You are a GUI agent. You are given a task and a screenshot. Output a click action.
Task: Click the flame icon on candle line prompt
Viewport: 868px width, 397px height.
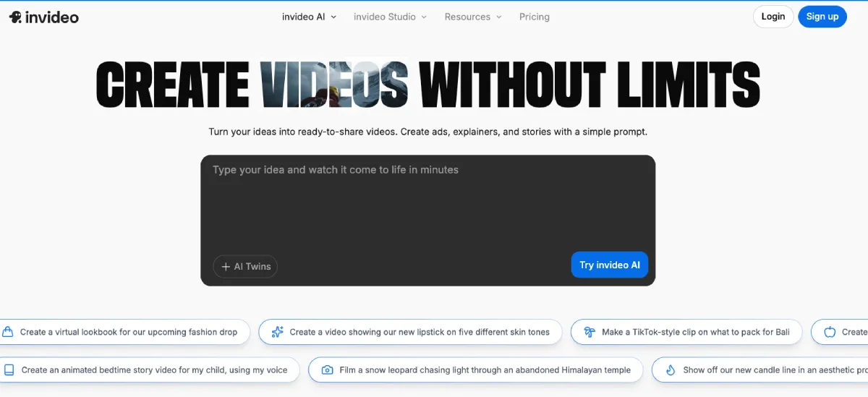[671, 370]
